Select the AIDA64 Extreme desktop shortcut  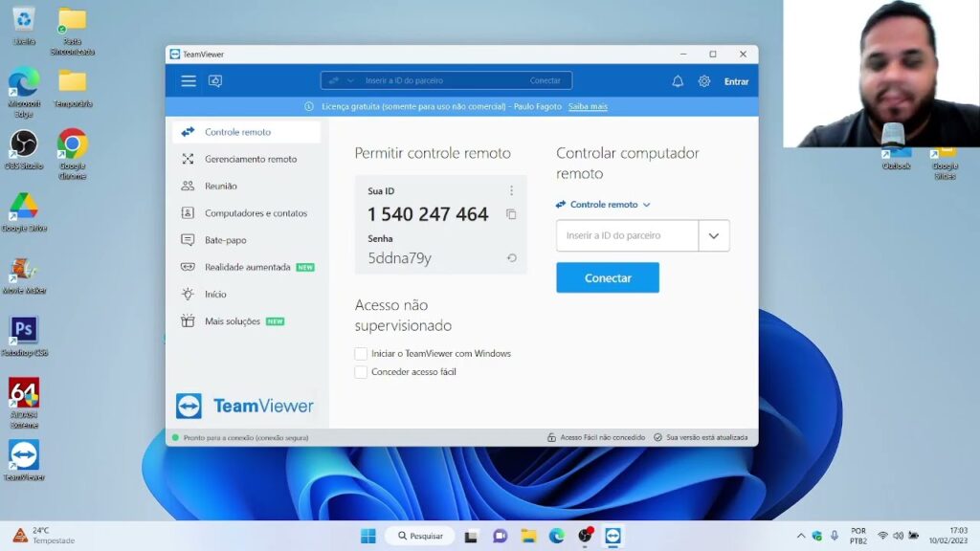pyautogui.click(x=24, y=403)
